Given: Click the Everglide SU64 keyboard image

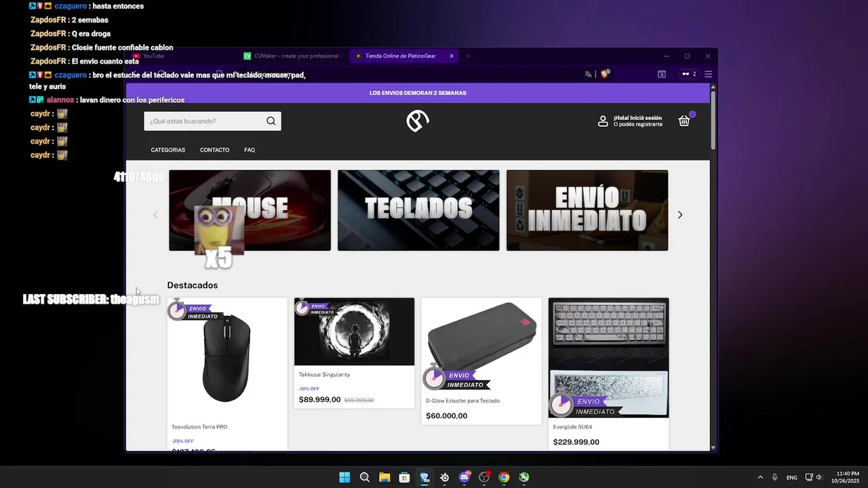Looking at the screenshot, I should point(608,358).
